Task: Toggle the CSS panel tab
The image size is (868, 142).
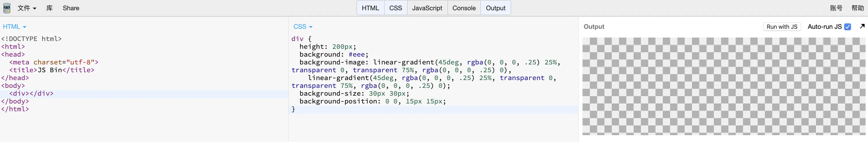Action: (395, 8)
